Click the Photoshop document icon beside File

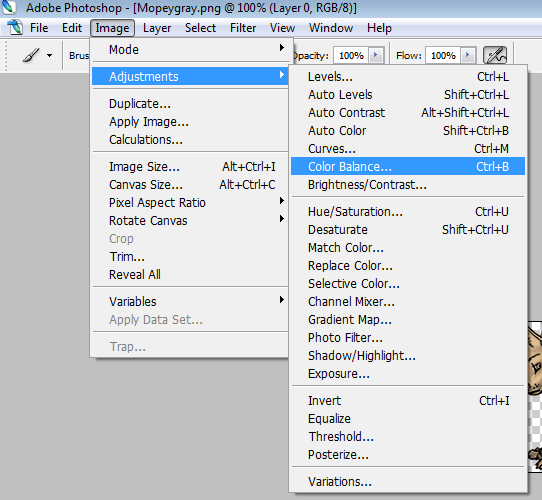pos(15,28)
